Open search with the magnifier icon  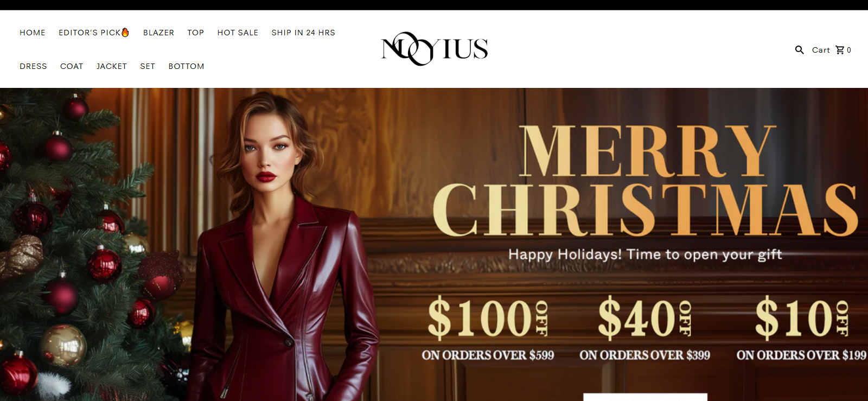(799, 50)
